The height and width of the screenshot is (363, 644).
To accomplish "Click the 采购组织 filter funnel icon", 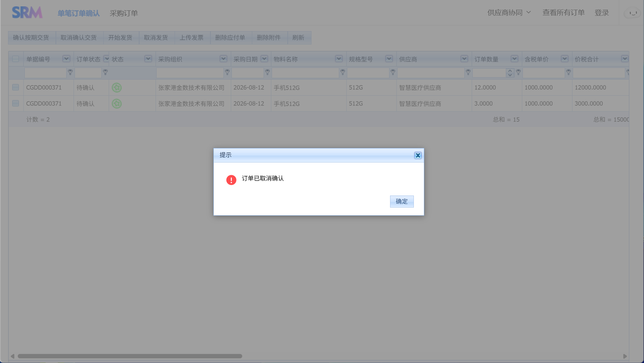I will tap(227, 72).
